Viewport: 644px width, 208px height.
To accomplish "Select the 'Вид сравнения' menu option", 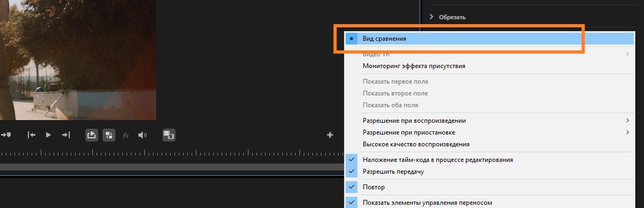I will tap(489, 39).
